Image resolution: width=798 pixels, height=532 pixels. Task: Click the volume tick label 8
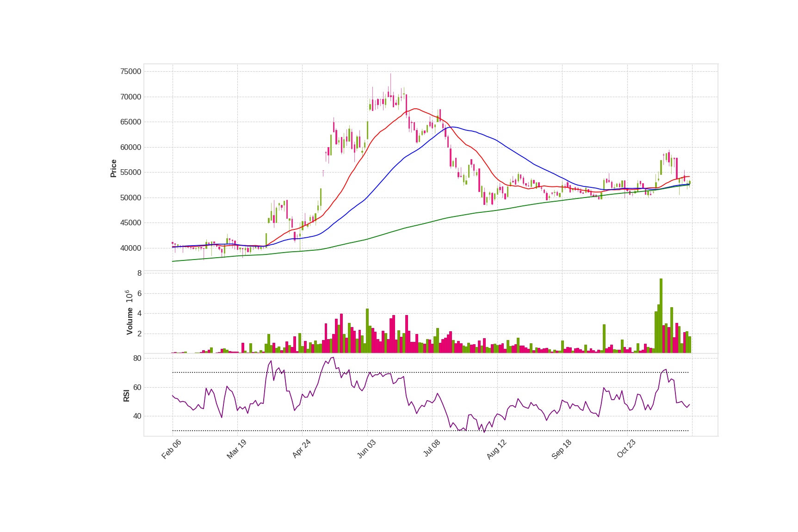click(139, 273)
